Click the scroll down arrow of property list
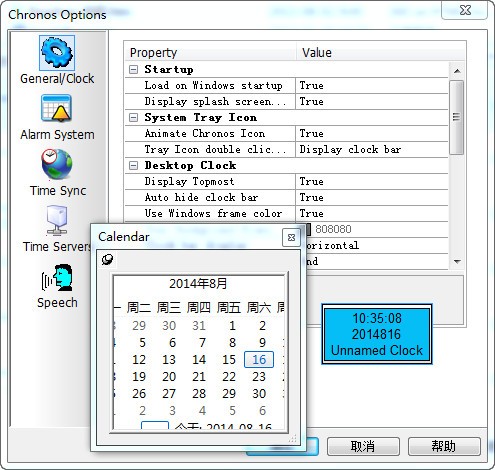The height and width of the screenshot is (470, 495). pos(457,262)
